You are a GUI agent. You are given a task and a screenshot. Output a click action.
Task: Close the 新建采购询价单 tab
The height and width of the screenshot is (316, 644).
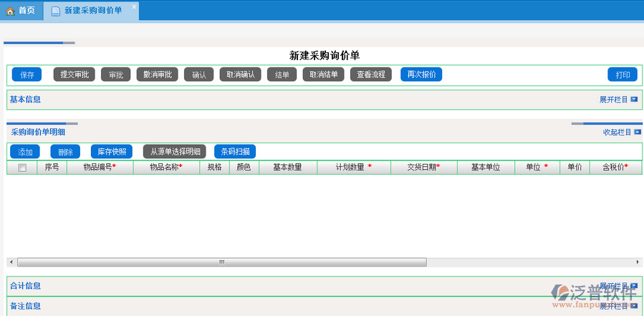(134, 6)
